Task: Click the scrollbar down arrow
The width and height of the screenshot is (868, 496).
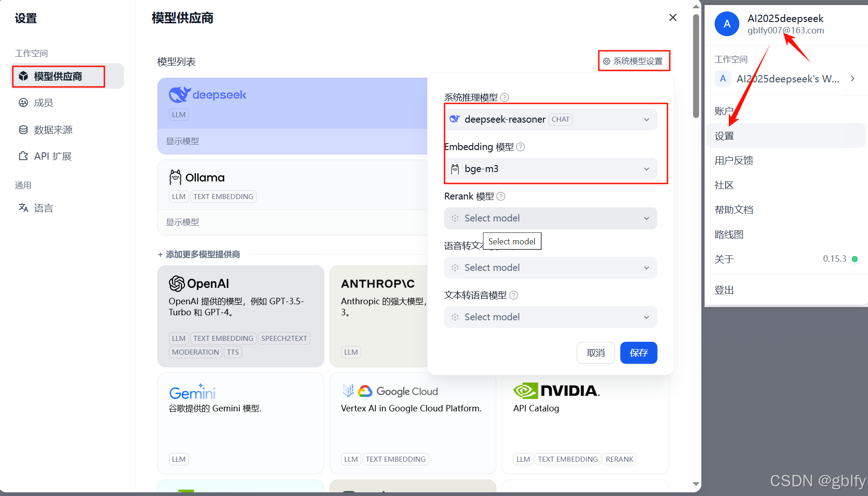Action: (x=696, y=484)
